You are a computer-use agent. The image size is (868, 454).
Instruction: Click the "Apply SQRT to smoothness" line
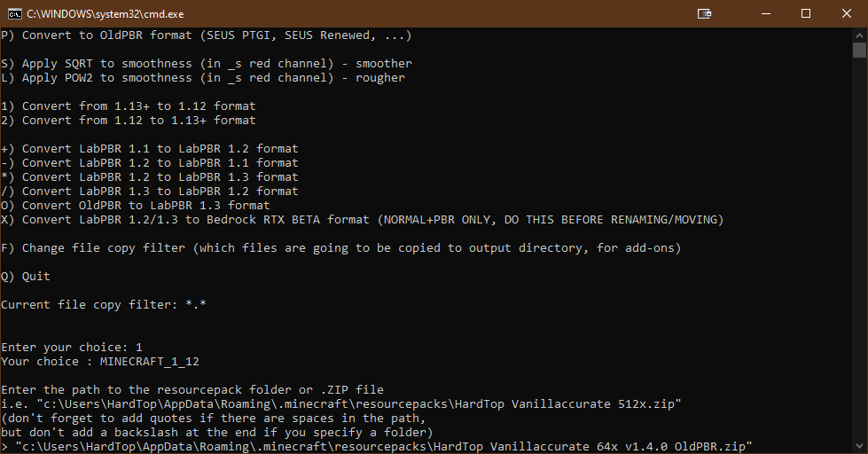coord(206,64)
